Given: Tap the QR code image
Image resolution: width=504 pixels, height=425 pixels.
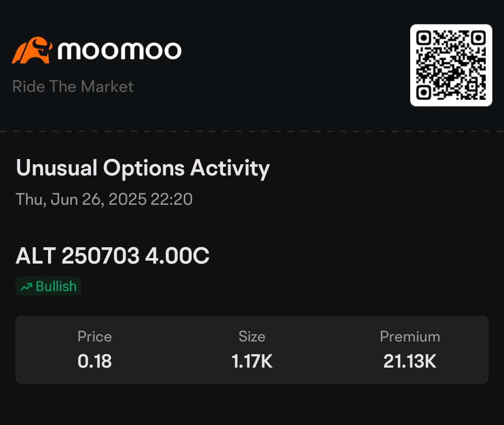Looking at the screenshot, I should (x=451, y=65).
